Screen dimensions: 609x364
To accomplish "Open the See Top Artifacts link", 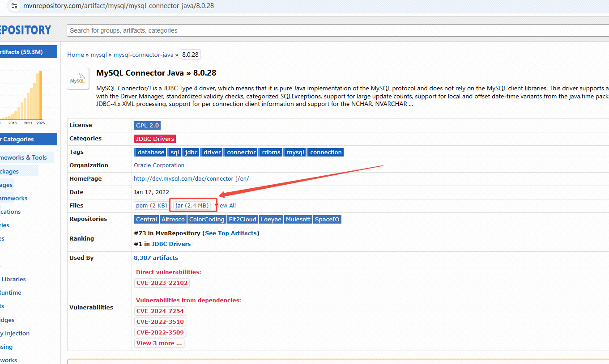I will click(231, 233).
